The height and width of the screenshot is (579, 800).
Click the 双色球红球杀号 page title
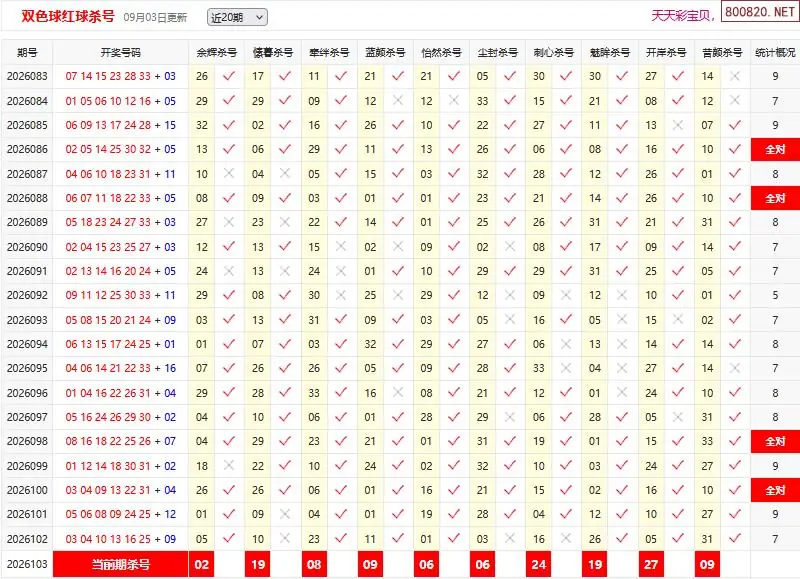point(68,16)
